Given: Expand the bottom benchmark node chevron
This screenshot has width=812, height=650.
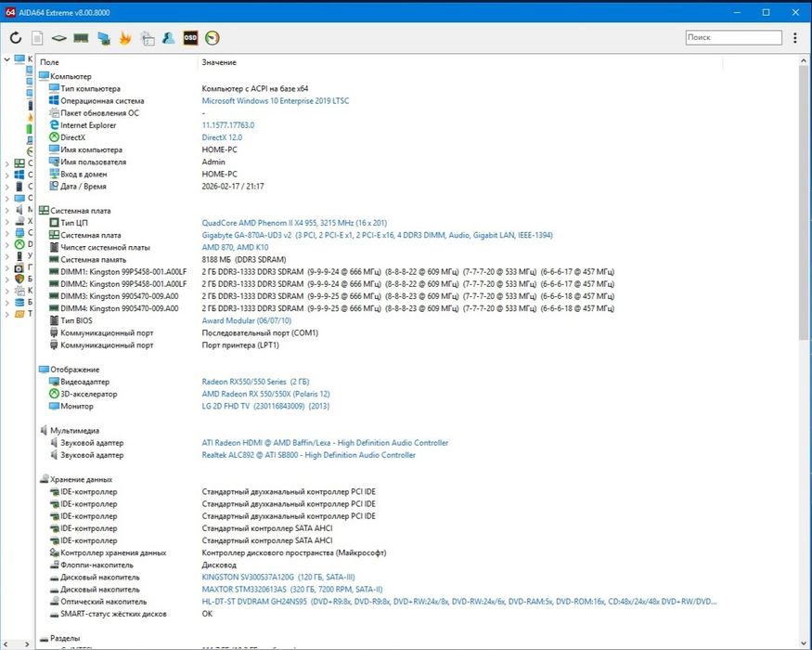Looking at the screenshot, I should 6,314.
